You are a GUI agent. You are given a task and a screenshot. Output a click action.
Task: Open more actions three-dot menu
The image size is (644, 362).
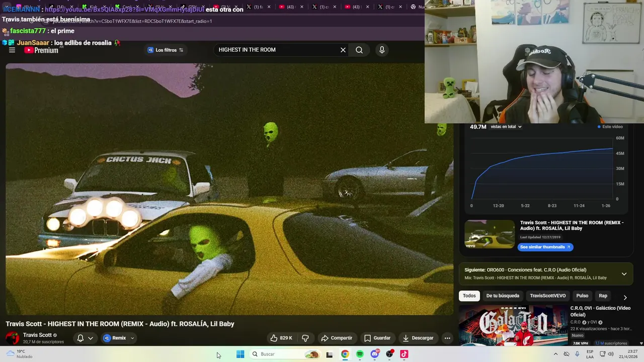click(447, 338)
